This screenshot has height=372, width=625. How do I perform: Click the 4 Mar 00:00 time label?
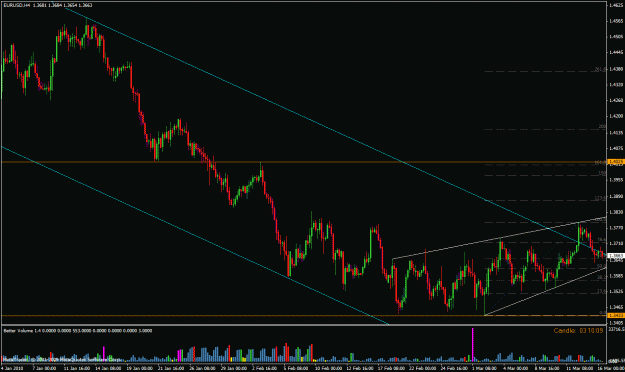(516, 368)
